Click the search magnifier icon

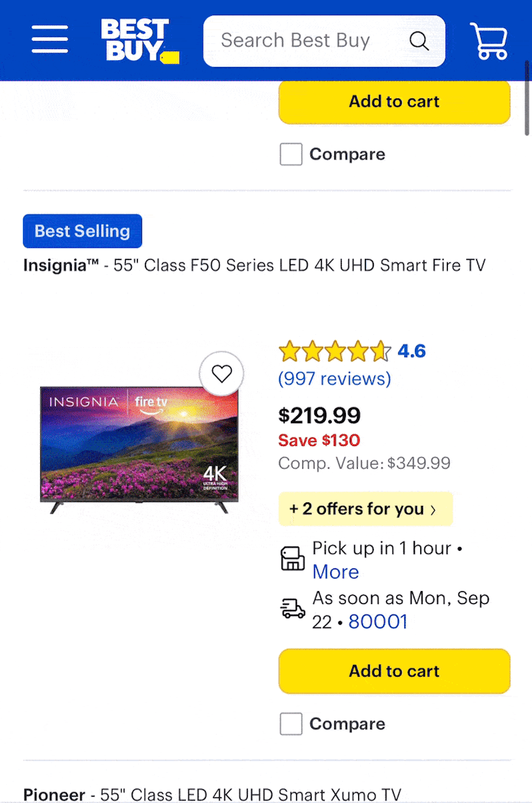pyautogui.click(x=419, y=41)
